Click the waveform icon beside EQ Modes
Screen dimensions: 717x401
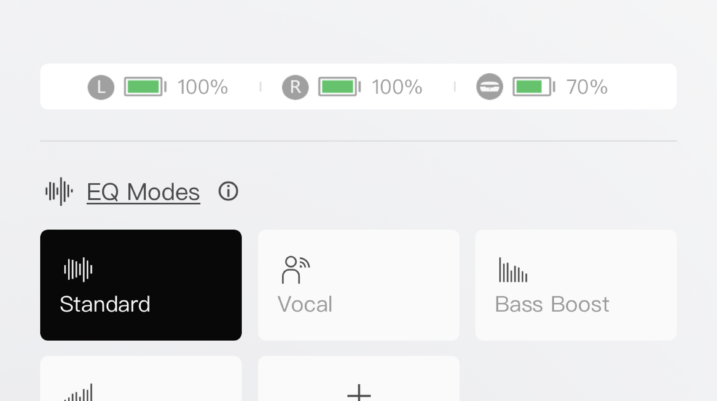59,191
